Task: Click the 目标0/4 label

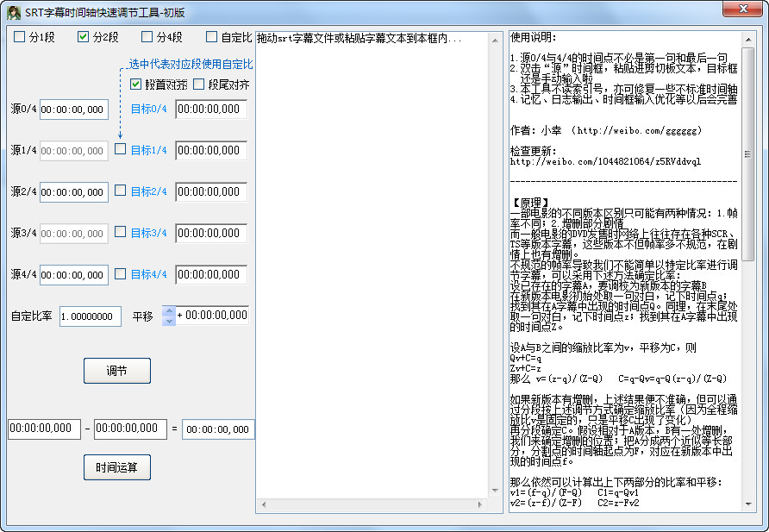Action: 148,109
